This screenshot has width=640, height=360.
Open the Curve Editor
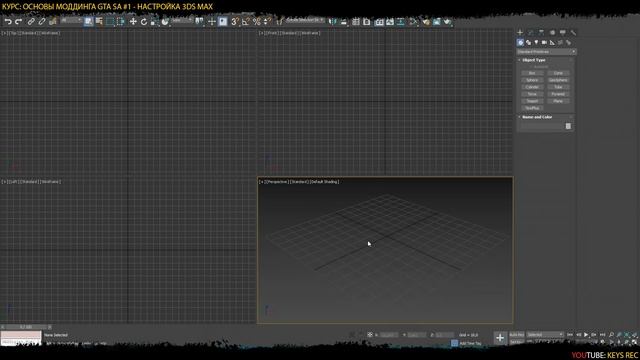point(390,21)
